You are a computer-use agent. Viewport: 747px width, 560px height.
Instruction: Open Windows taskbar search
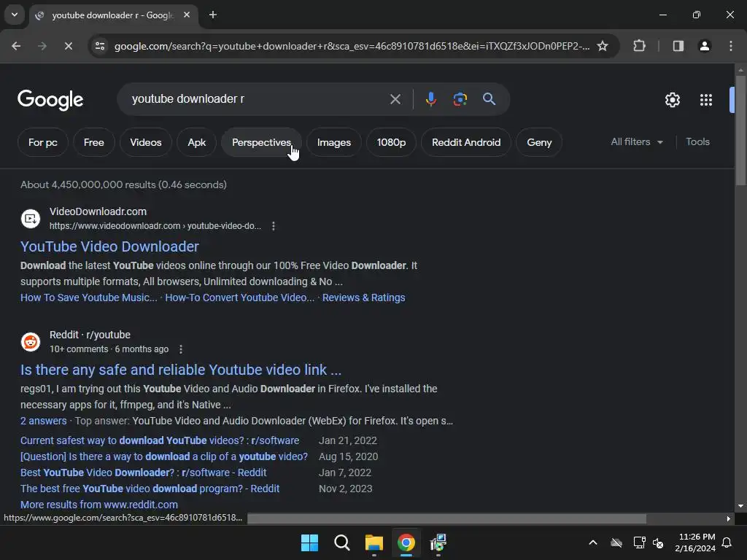341,542
